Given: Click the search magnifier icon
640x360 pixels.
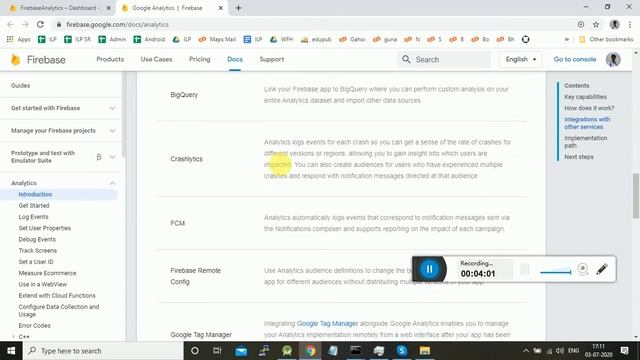Looking at the screenshot, I should pos(406,59).
